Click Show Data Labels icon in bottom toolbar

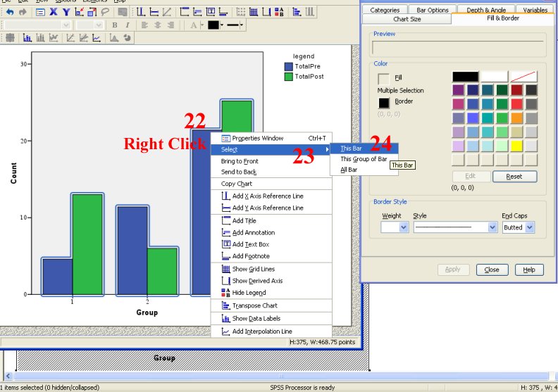27,38
